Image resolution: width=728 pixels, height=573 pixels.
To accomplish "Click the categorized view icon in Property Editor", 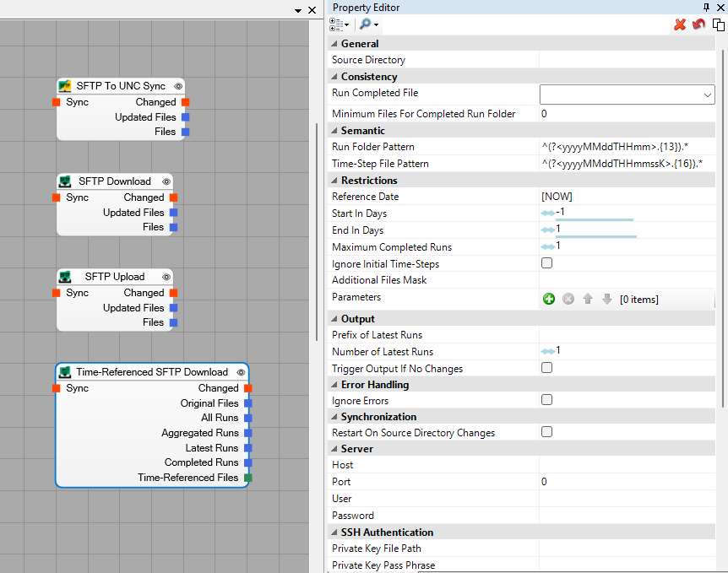I will click(336, 24).
